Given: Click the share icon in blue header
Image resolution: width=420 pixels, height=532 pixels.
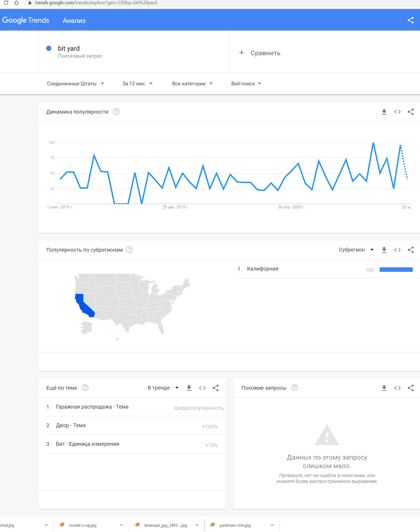Looking at the screenshot, I should (x=410, y=20).
